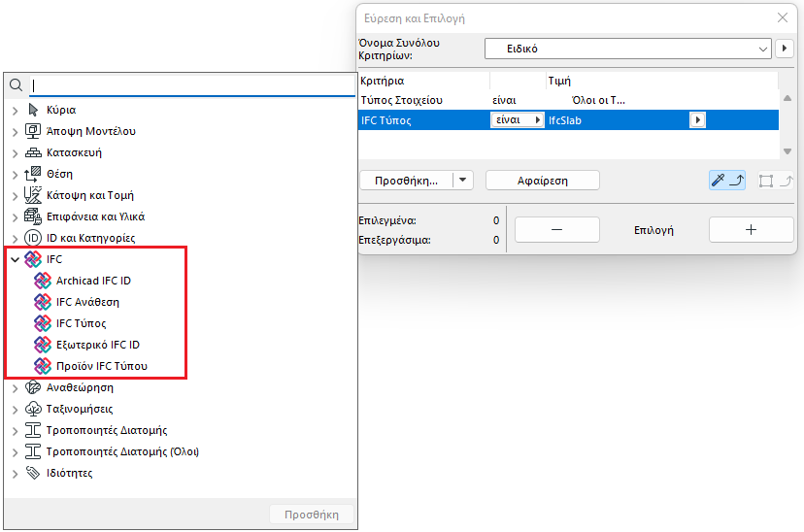Click the Τροποποιητές Διατομής beam icon
Screen dimensions: 804x532
pyautogui.click(x=33, y=430)
